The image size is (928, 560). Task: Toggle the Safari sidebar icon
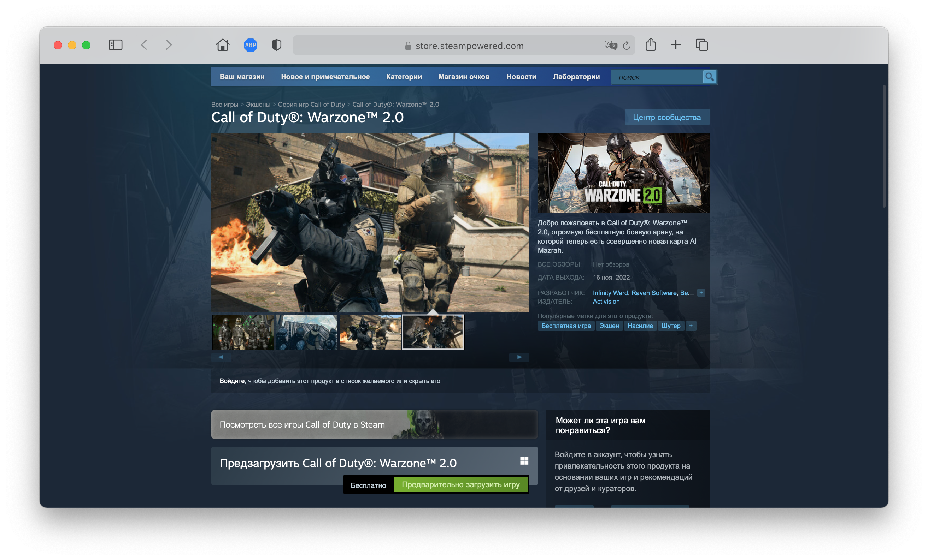[x=116, y=45]
